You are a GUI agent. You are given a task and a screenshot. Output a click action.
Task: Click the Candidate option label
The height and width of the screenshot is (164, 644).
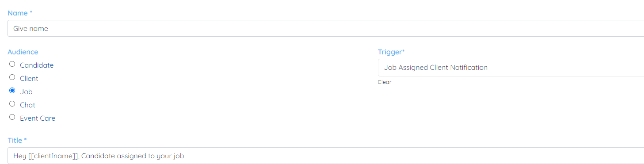37,65
